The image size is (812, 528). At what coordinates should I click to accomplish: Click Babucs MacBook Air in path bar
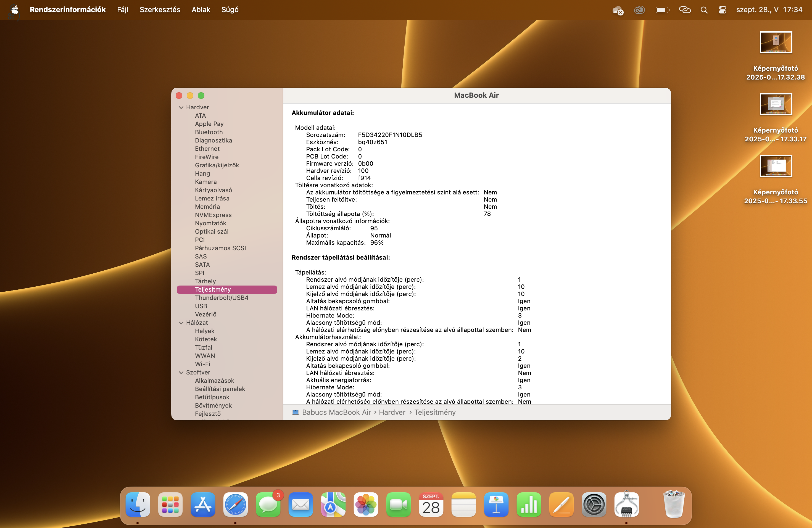336,412
